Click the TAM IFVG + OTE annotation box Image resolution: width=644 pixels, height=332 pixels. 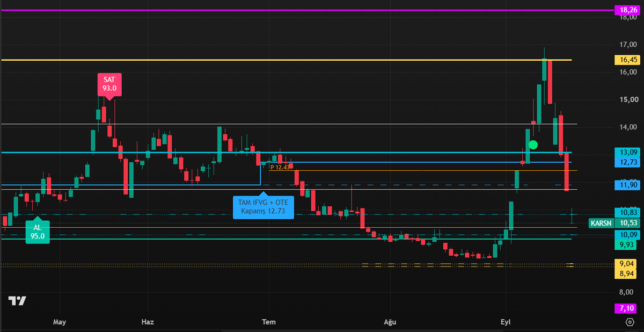(x=264, y=207)
